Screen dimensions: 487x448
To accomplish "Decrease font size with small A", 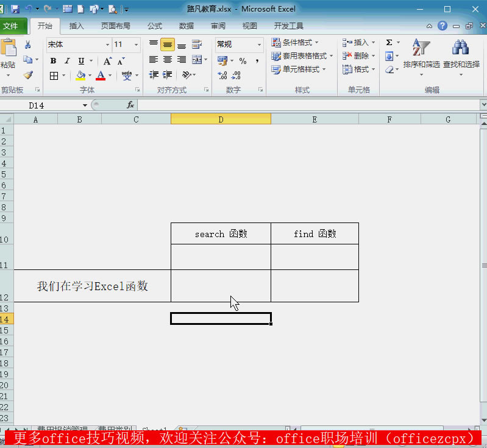I will point(121,61).
